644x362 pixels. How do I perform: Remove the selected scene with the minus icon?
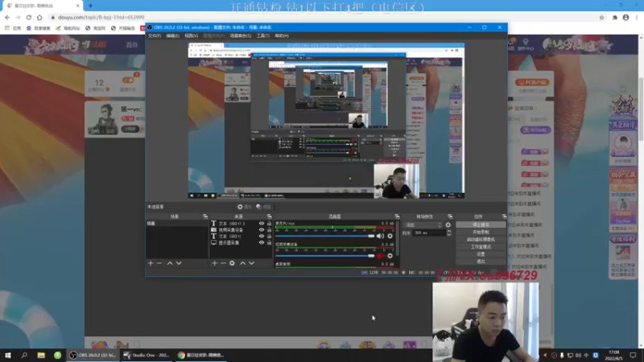point(159,263)
